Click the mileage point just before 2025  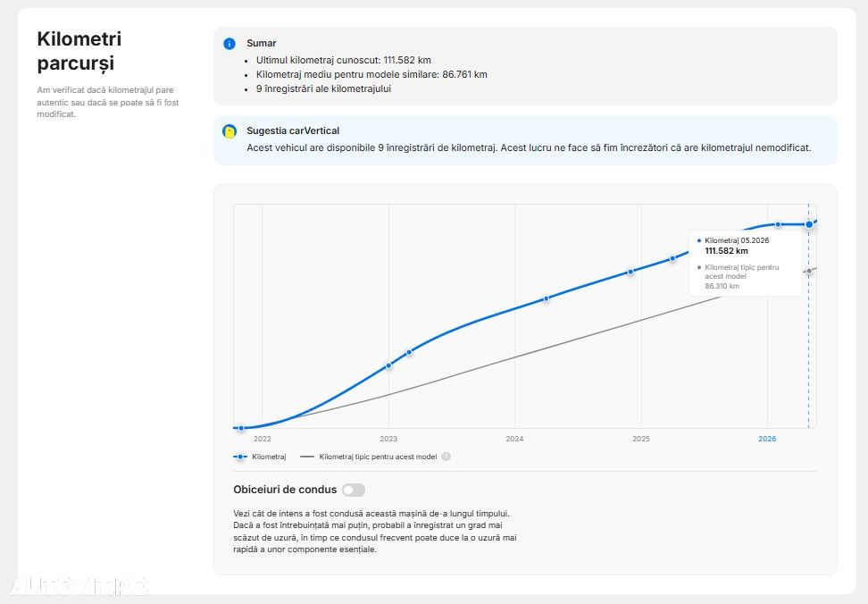coord(630,272)
